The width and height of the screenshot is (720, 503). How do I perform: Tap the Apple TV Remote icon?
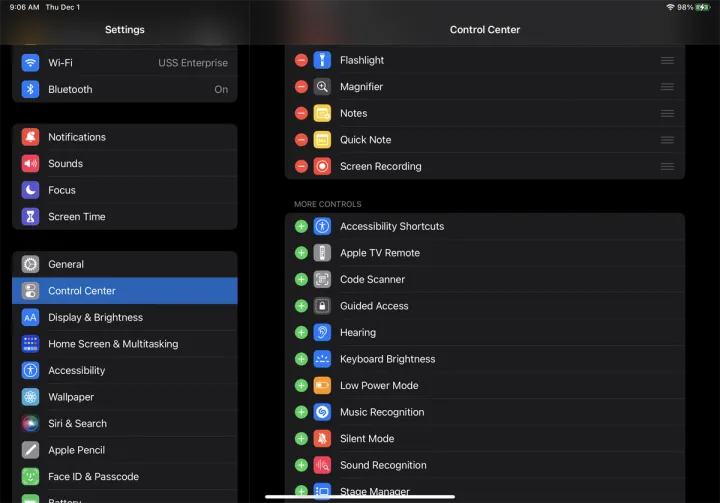click(322, 253)
